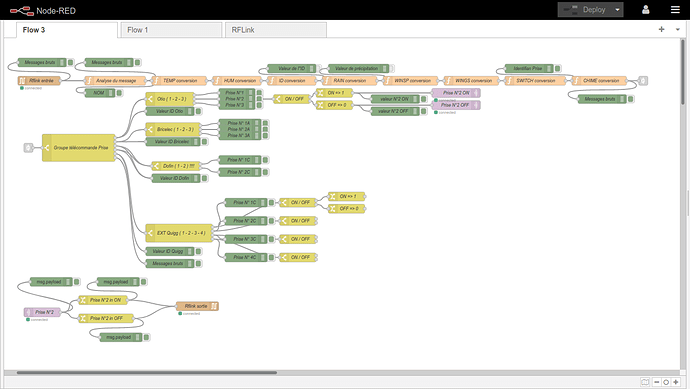
Task: Toggle valeur N°2 ON debug output
Action: [424, 99]
